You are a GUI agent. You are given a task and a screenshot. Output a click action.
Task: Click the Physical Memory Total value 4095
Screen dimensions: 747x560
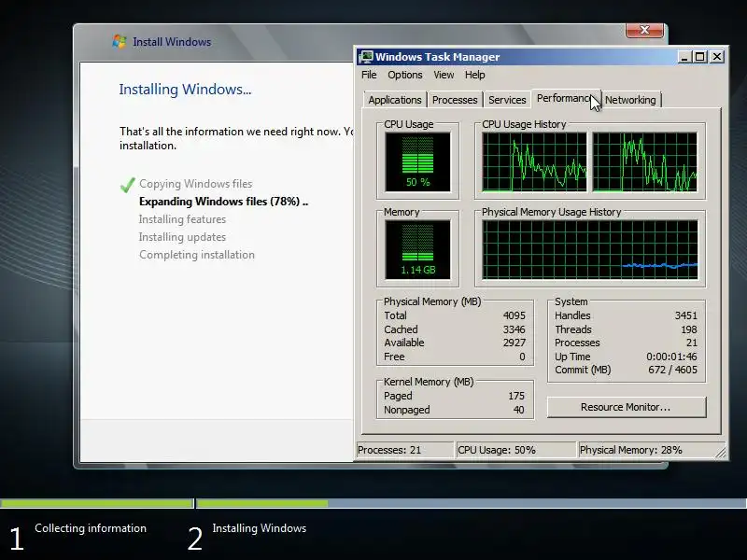[514, 315]
